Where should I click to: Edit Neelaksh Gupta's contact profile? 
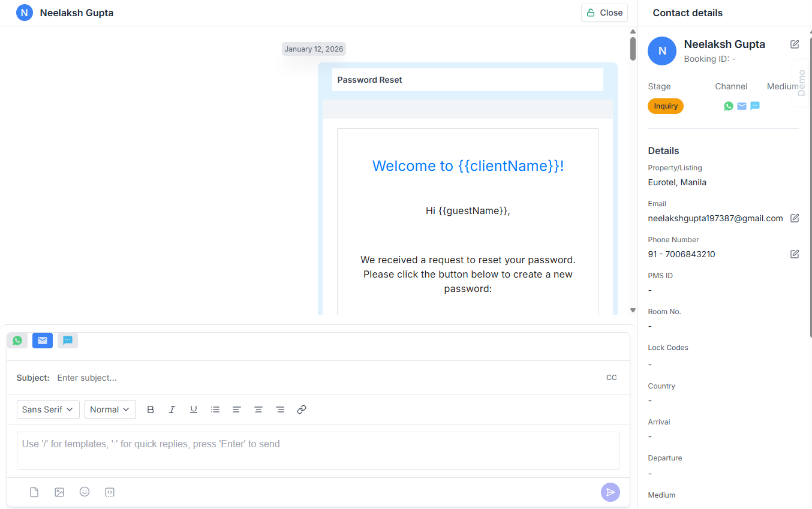point(795,44)
